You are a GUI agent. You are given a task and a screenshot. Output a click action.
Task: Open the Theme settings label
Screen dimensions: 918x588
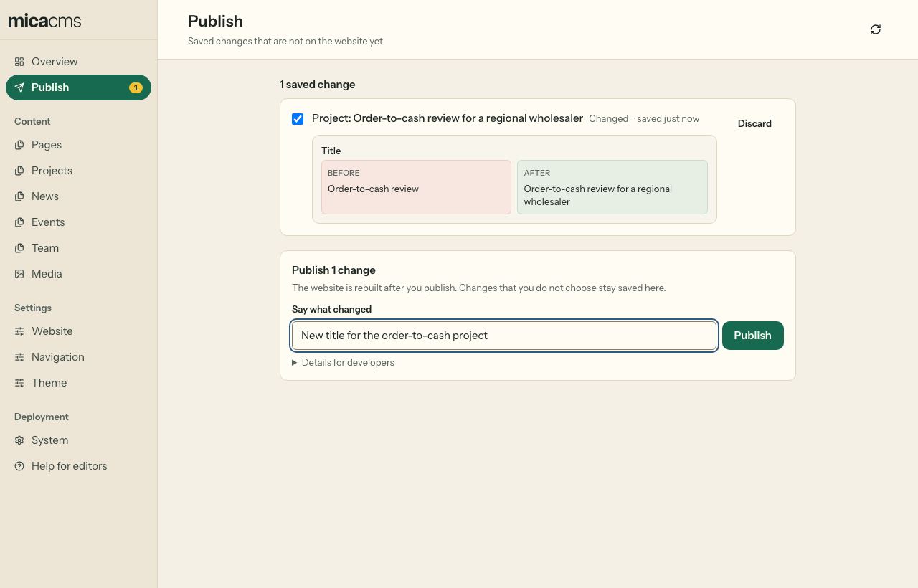tap(49, 383)
